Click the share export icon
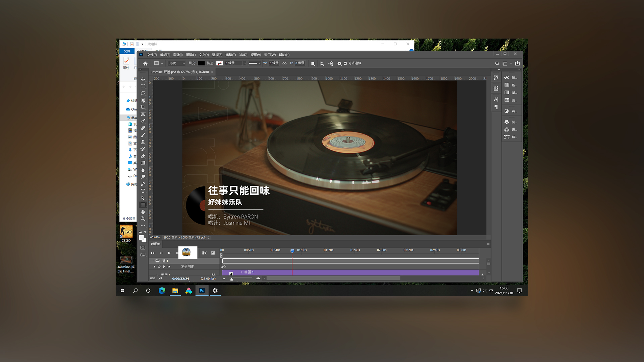 coord(518,63)
